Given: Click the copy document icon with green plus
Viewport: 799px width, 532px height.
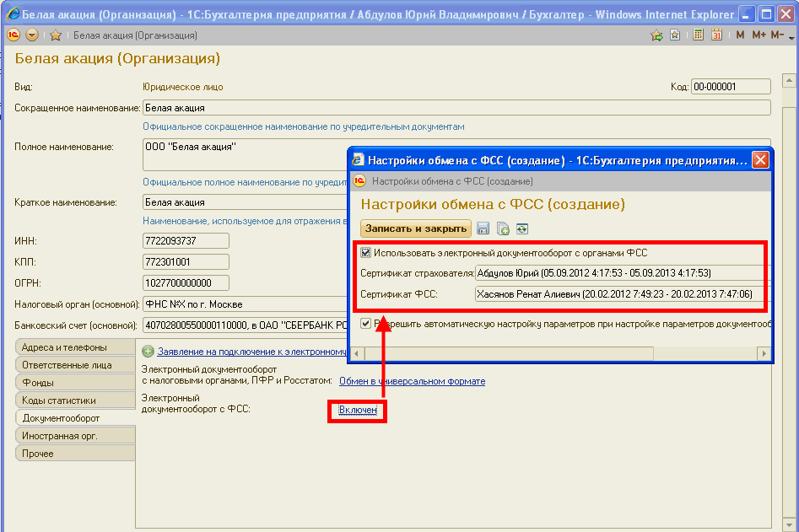Looking at the screenshot, I should (503, 228).
